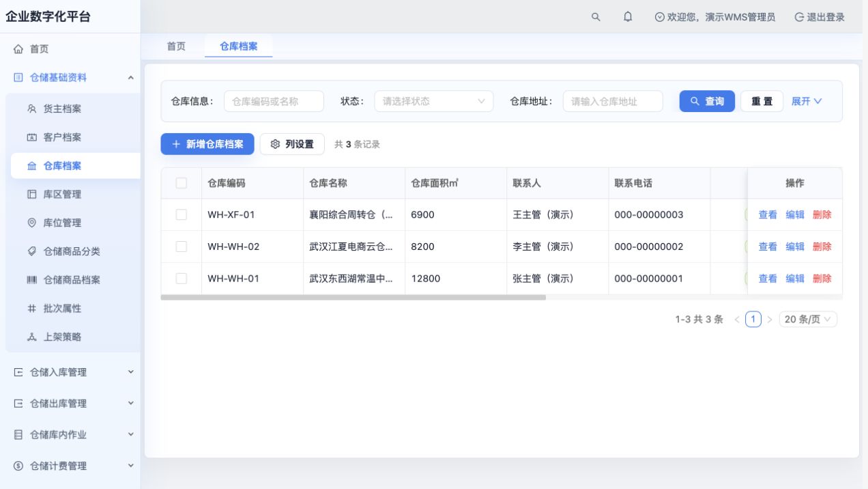This screenshot has height=489, width=868.
Task: Click 编辑 for WH-WH-01
Action: pos(795,279)
